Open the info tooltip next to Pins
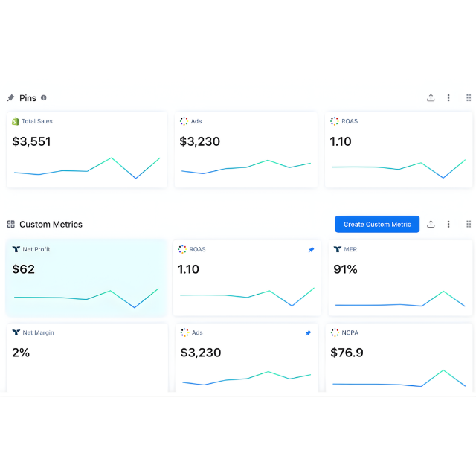The height and width of the screenshot is (476, 476). point(44,97)
